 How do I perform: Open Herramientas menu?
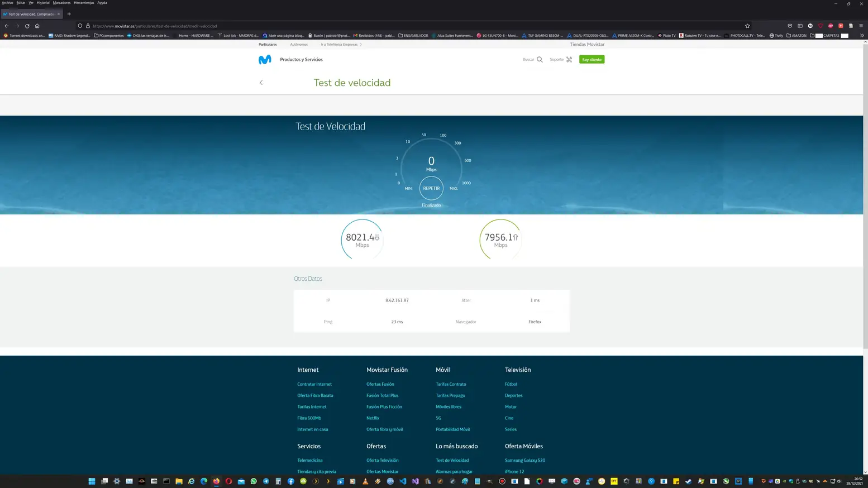(84, 3)
